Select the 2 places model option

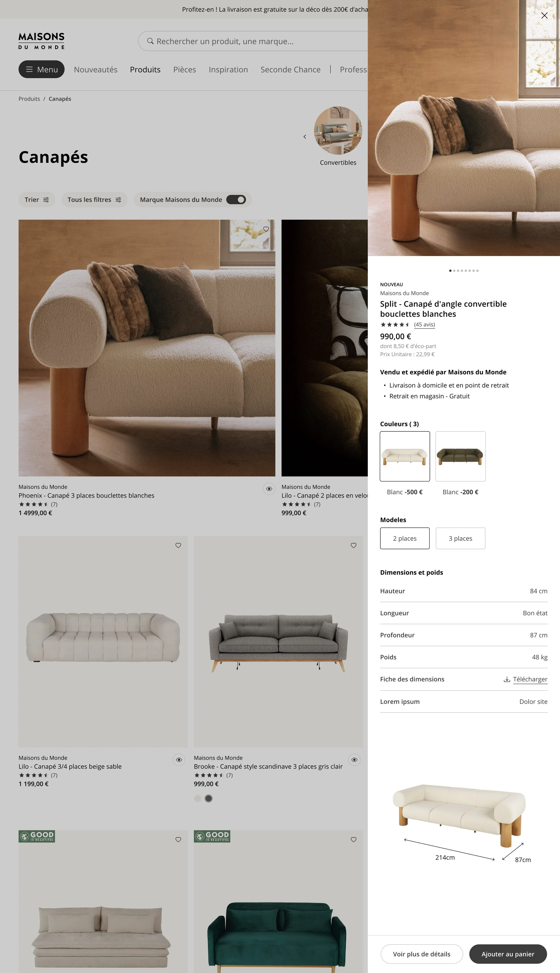(405, 538)
